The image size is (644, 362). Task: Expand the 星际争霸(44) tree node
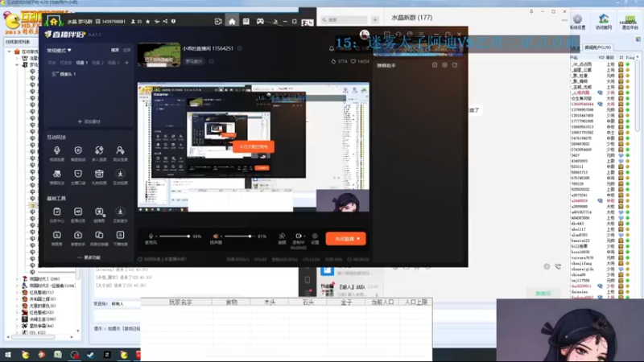coord(17,326)
